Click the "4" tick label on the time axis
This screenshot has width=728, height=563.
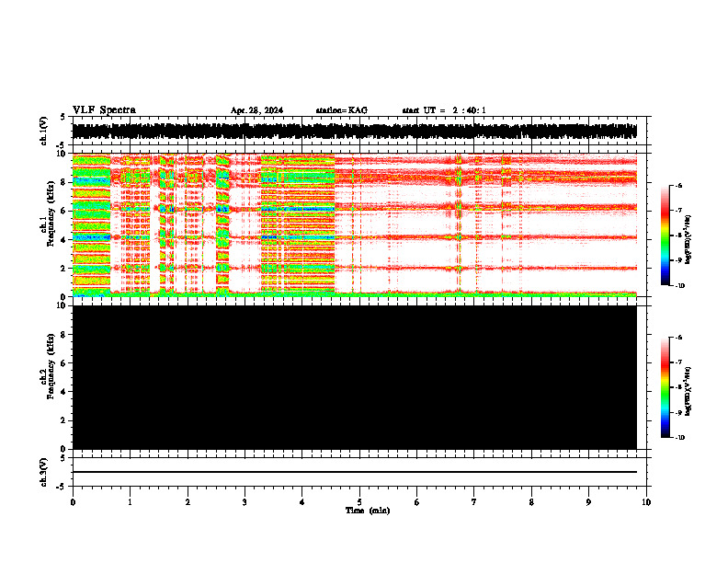[302, 502]
